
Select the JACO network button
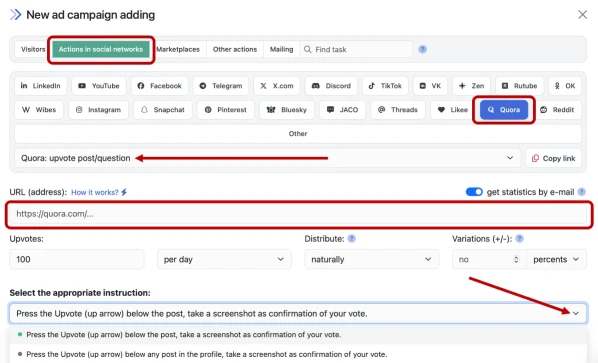342,110
